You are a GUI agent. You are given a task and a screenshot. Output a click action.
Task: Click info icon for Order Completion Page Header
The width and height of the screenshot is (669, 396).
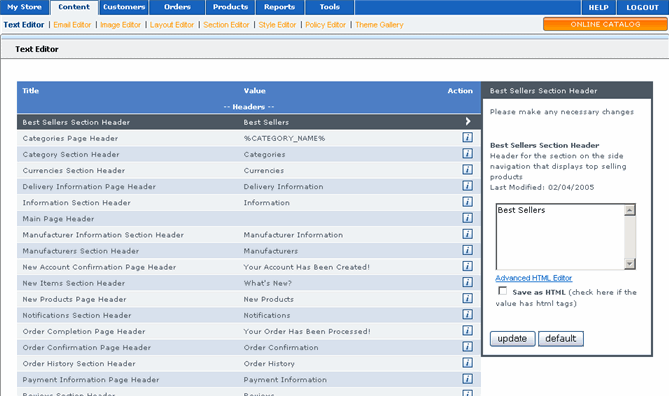(467, 330)
